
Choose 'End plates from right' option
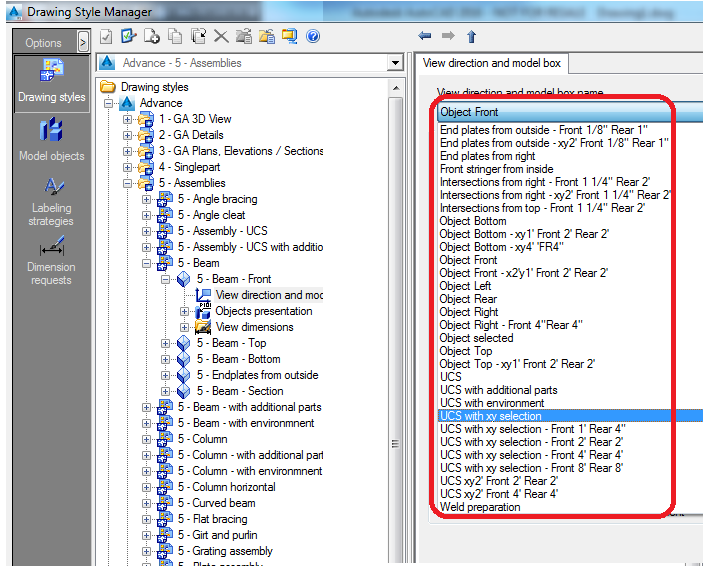tap(487, 156)
